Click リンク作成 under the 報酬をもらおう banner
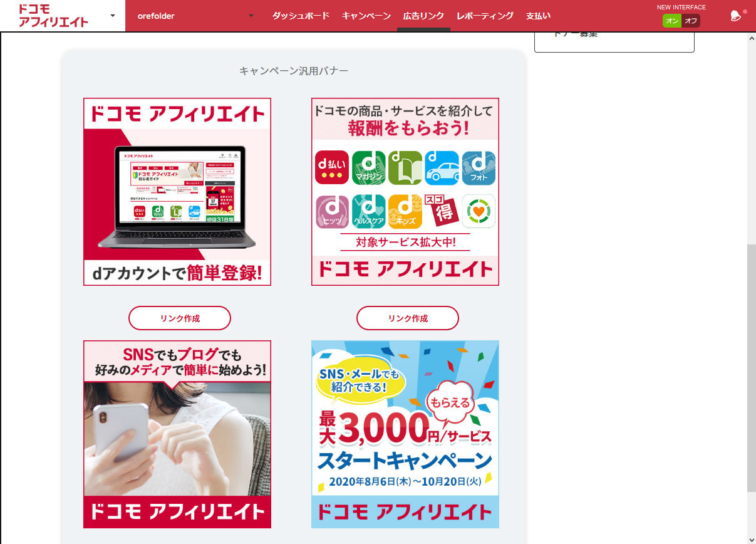 pos(408,318)
